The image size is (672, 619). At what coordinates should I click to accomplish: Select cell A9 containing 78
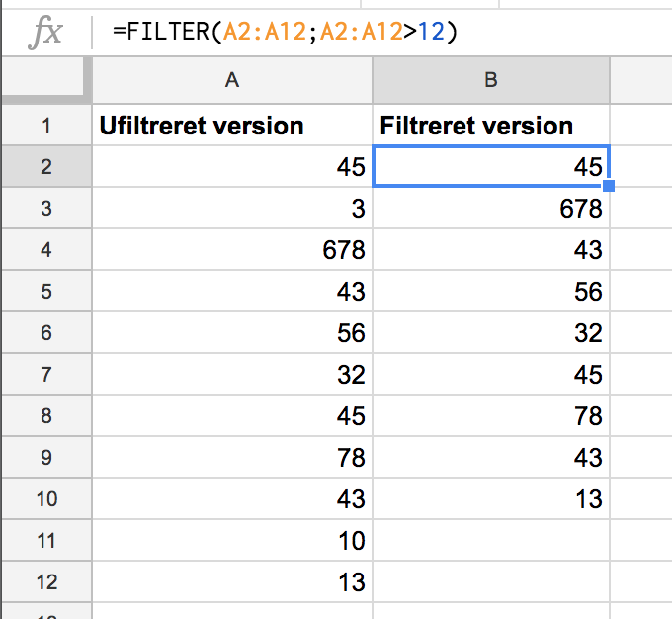[x=232, y=457]
